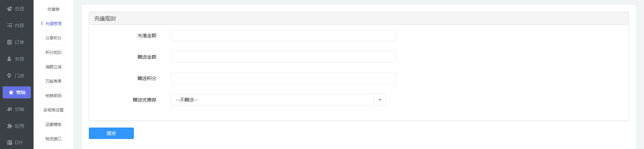Image resolution: width=644 pixels, height=149 pixels.
Task: Click the 营销 star icon
Action: click(11, 92)
